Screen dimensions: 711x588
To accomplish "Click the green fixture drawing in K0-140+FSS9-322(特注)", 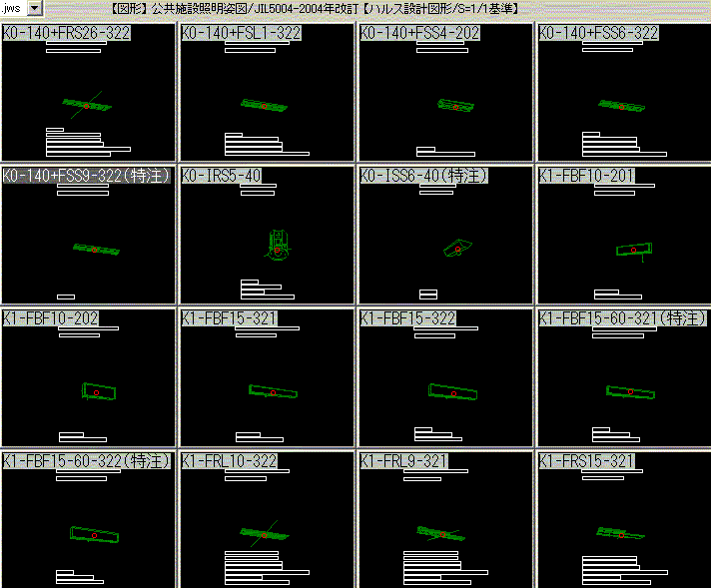I will point(96,249).
